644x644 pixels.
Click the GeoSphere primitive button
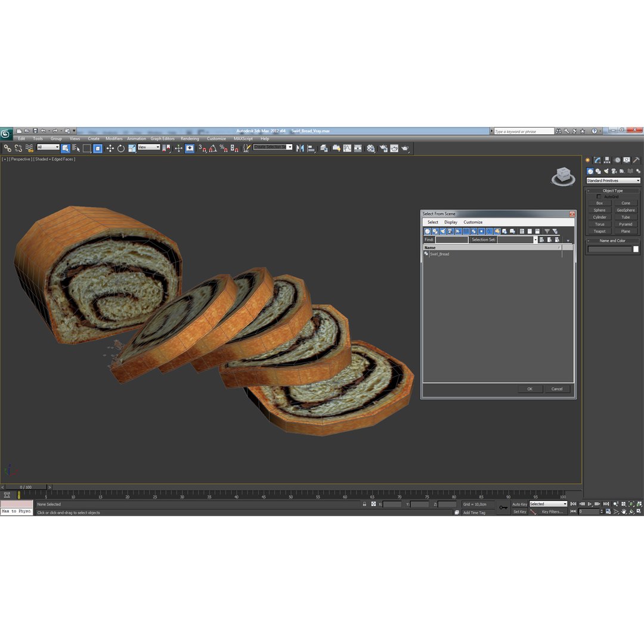click(626, 210)
